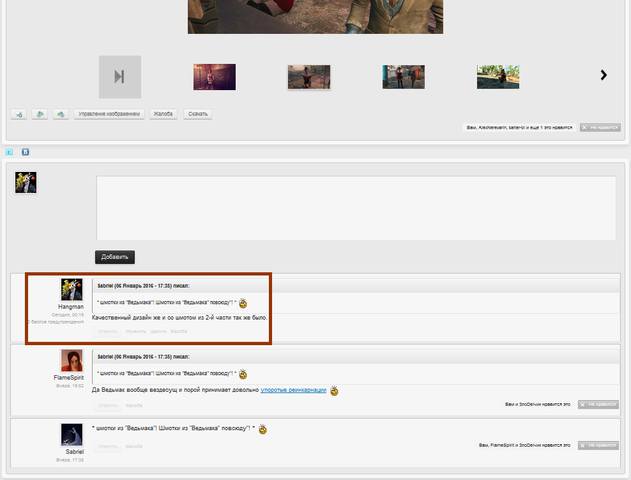Open Sabriel's avatar picture
This screenshot has width=631, height=480.
[x=72, y=435]
